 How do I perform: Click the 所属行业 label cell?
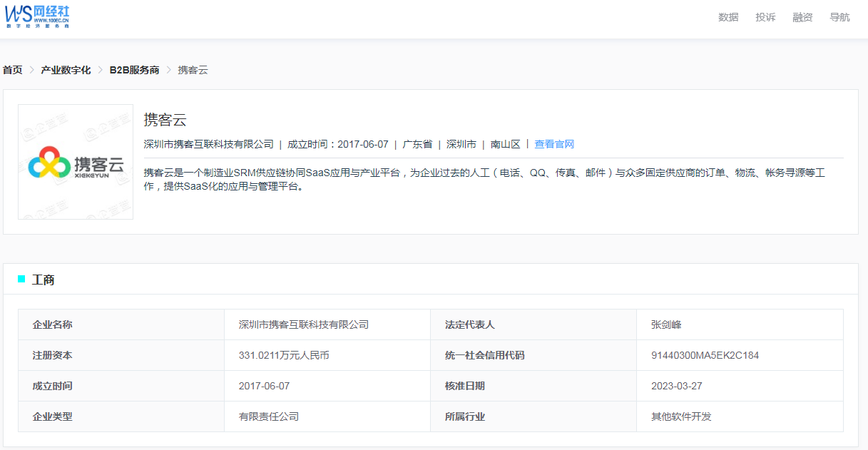coord(533,416)
